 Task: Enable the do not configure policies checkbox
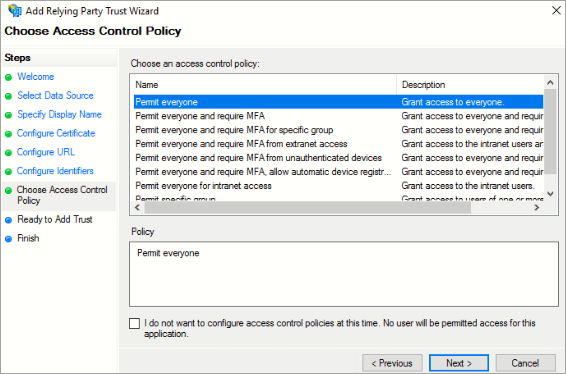[134, 323]
